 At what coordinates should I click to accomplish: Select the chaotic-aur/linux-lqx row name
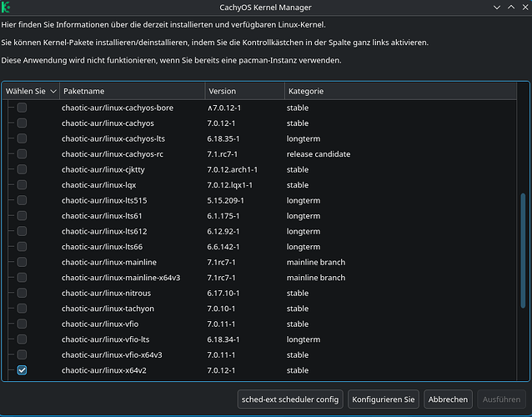[x=98, y=185]
